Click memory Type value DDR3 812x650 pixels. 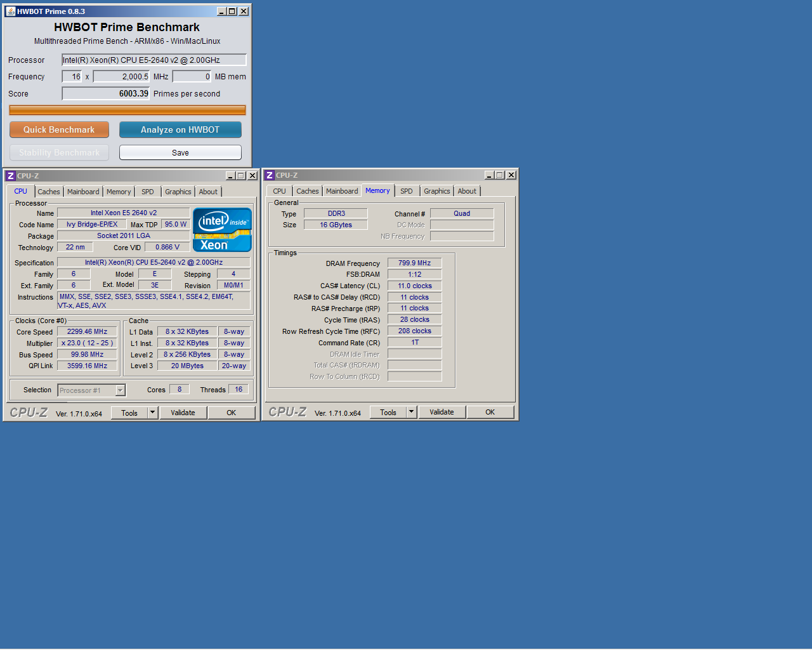[x=336, y=213]
